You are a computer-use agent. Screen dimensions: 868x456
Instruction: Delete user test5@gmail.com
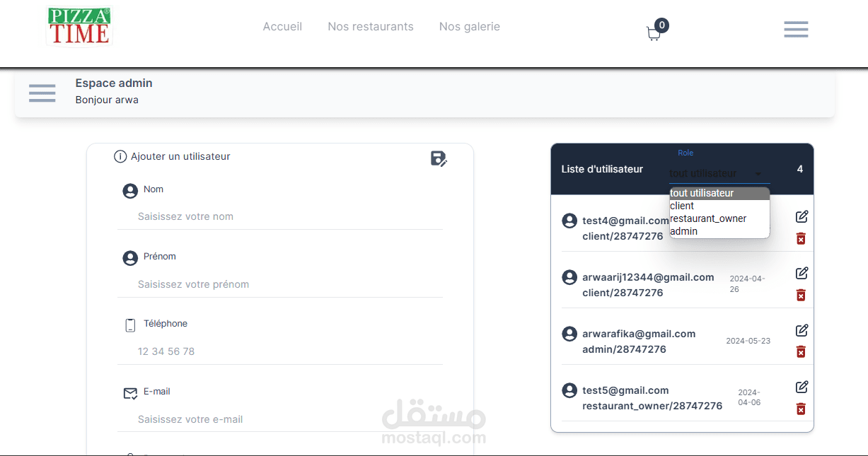click(x=801, y=409)
